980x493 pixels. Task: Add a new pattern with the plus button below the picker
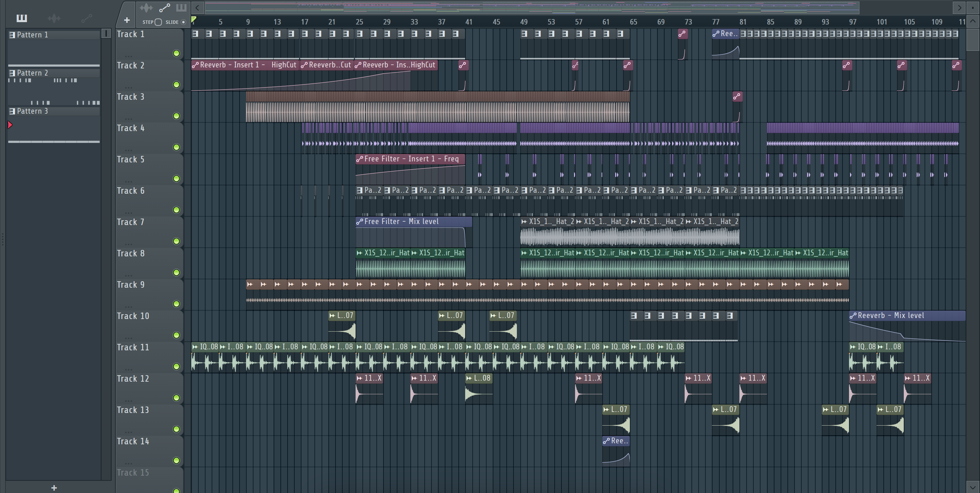coord(54,488)
